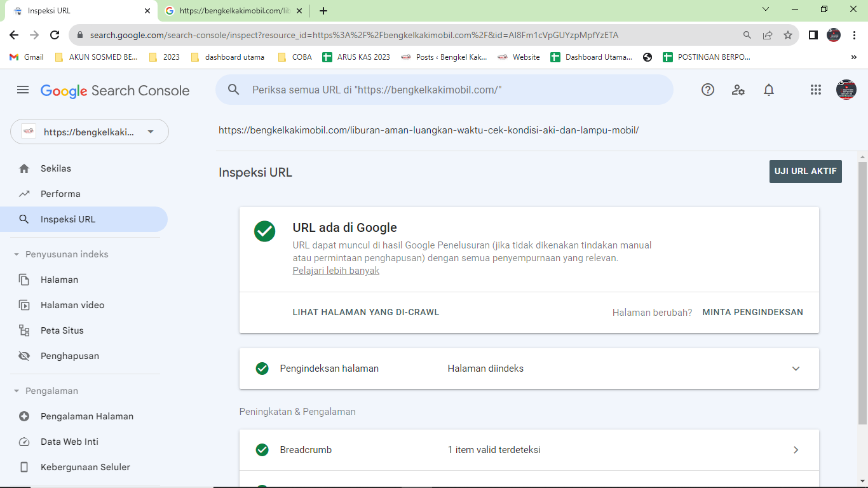Open the Help question mark icon
The height and width of the screenshot is (488, 868).
click(x=708, y=90)
